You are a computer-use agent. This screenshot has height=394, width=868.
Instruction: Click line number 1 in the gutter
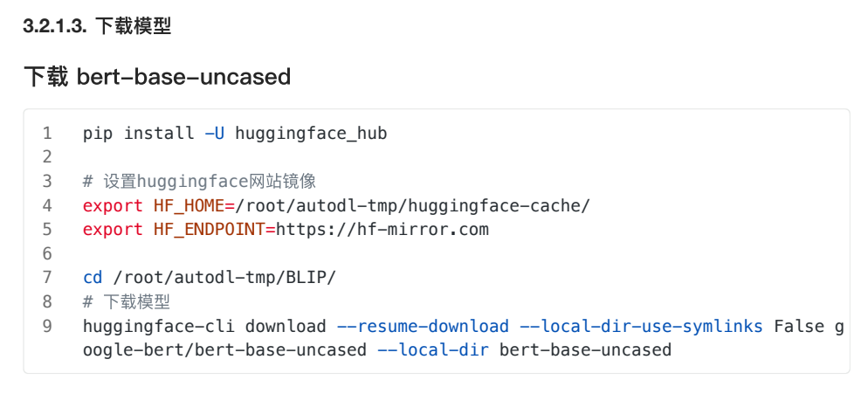[x=47, y=134]
